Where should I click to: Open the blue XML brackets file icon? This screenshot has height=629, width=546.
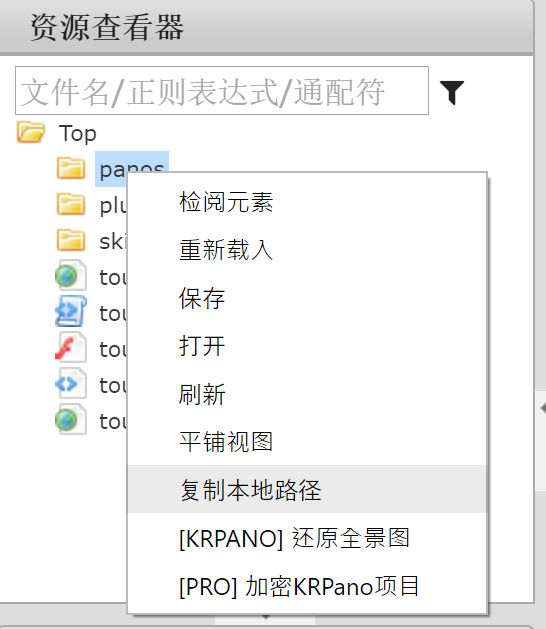click(71, 384)
